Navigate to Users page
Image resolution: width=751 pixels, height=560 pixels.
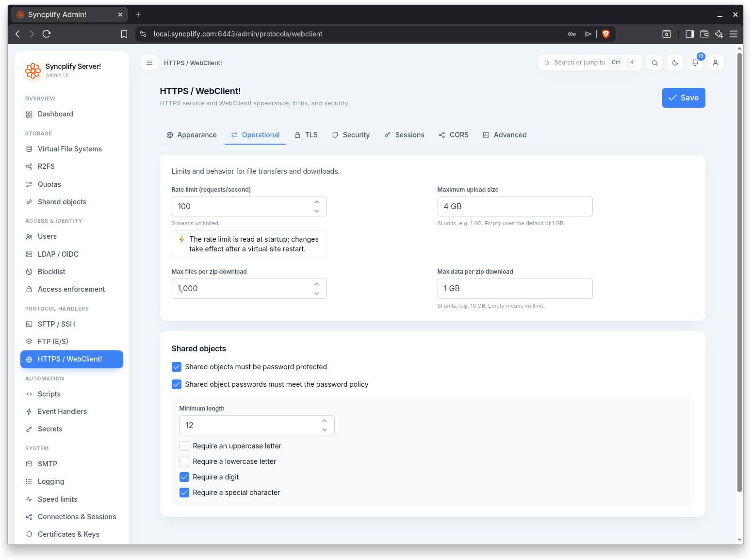click(x=72, y=236)
